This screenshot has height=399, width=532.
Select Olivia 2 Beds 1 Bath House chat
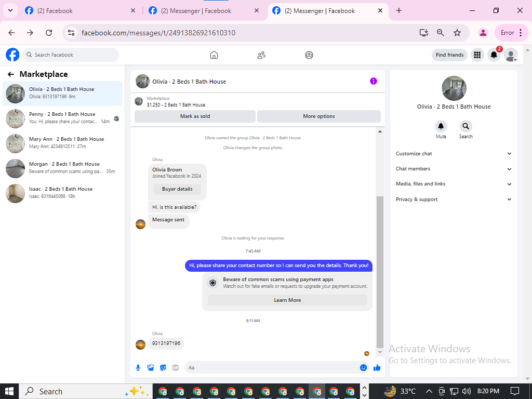[62, 94]
